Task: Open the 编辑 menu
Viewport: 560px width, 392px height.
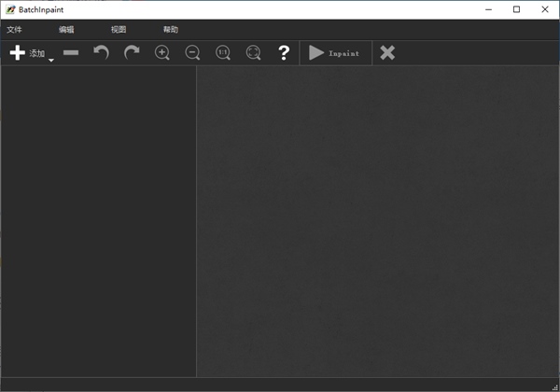Action: pos(66,30)
